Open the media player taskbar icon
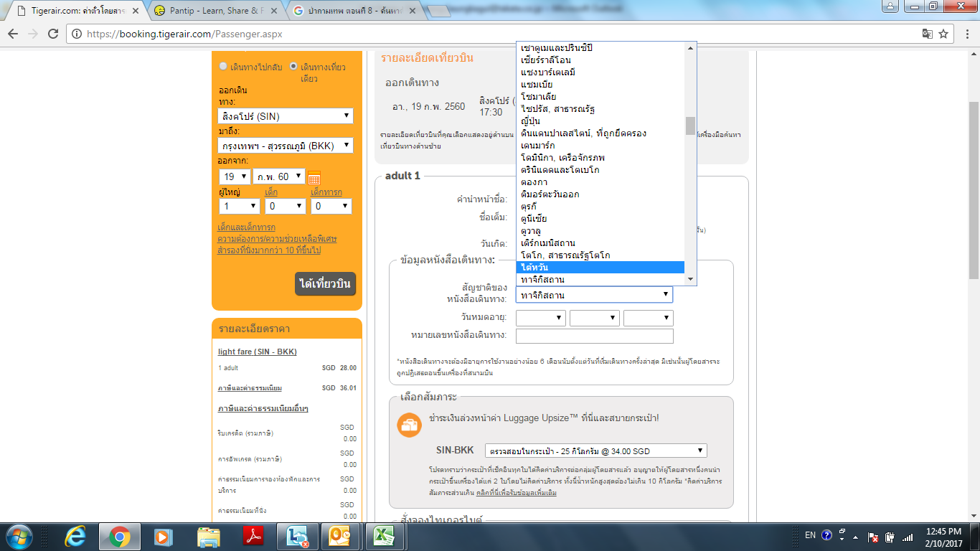Image resolution: width=980 pixels, height=551 pixels. (164, 536)
